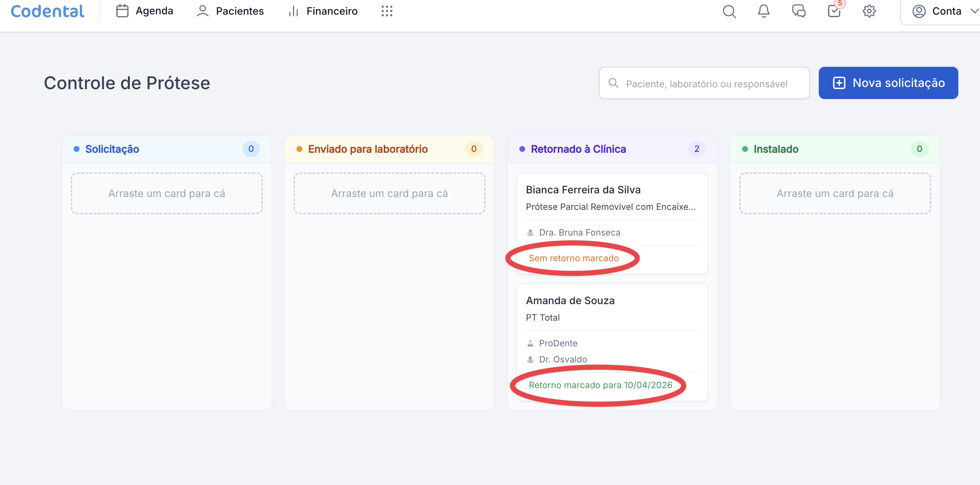
Task: Open the Pacientes menu
Action: tap(230, 11)
